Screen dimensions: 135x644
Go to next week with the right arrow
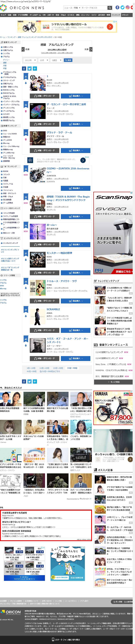pyautogui.click(x=91, y=49)
